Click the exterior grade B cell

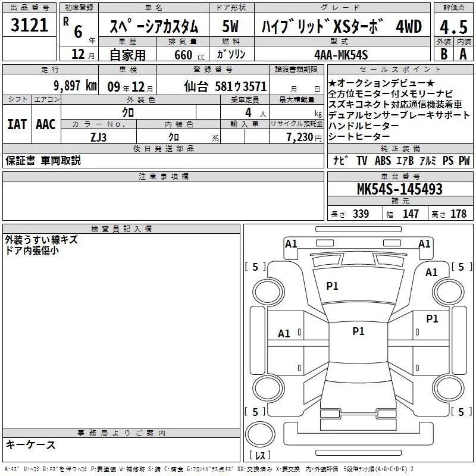443,54
